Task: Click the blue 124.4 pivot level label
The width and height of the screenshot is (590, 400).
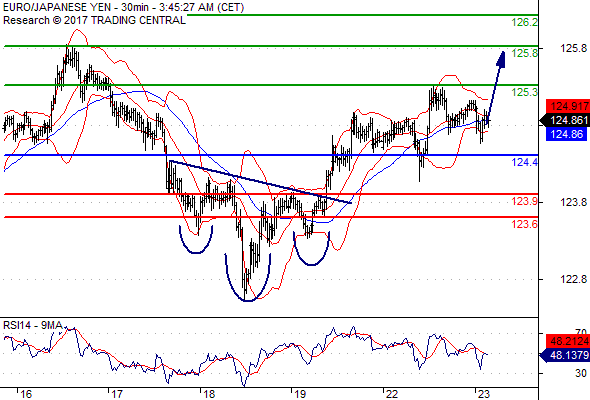Action: click(525, 163)
